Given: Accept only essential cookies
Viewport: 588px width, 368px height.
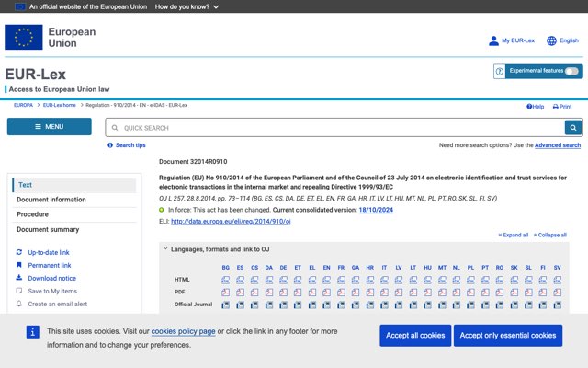Looking at the screenshot, I should (x=508, y=335).
